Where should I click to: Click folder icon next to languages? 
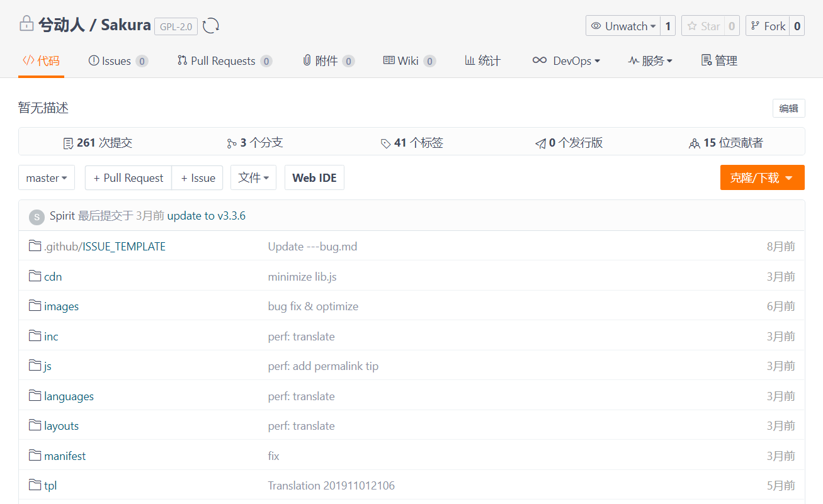35,396
